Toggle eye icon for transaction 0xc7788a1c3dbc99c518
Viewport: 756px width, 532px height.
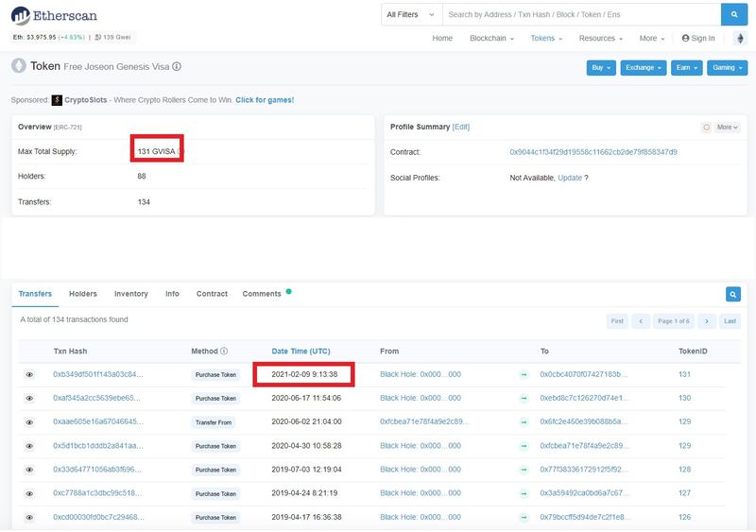point(29,493)
